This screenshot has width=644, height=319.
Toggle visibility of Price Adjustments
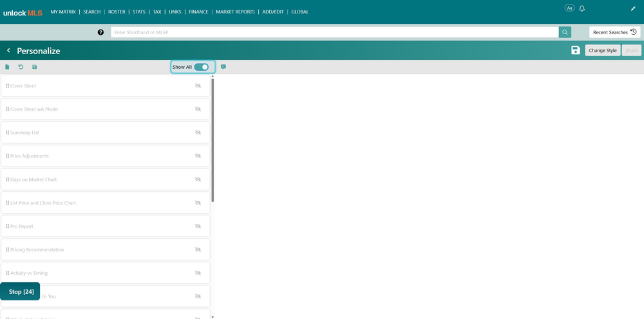tap(198, 156)
